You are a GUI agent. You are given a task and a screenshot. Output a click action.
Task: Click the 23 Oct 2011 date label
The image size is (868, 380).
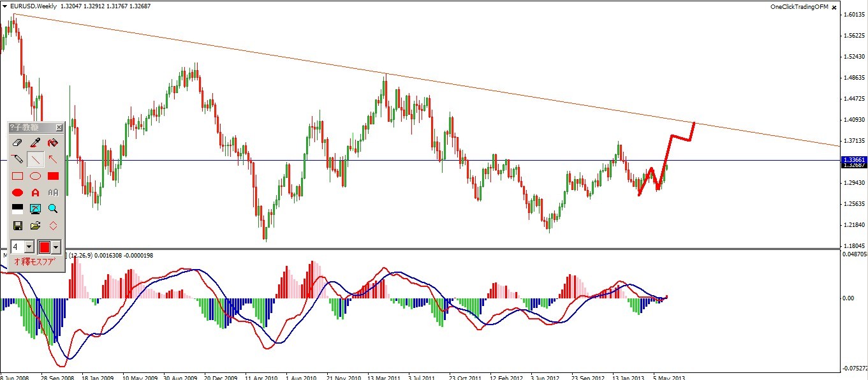466,377
